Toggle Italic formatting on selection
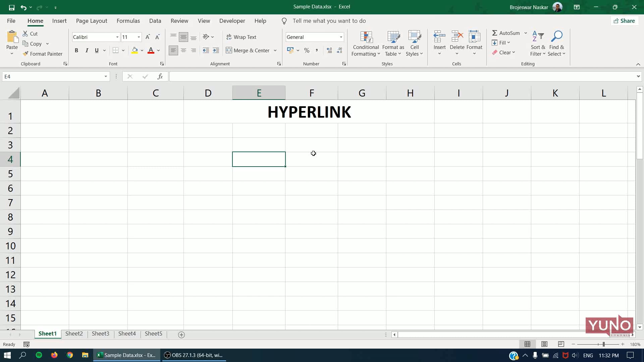The image size is (644, 362). click(x=87, y=50)
